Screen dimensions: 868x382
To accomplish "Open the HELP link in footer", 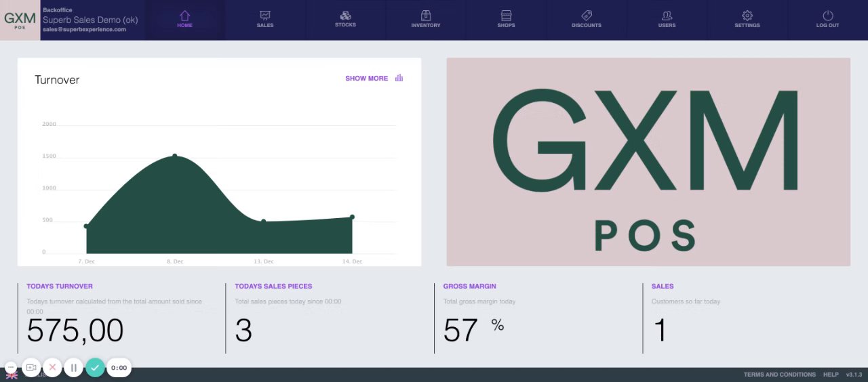I will pyautogui.click(x=831, y=375).
